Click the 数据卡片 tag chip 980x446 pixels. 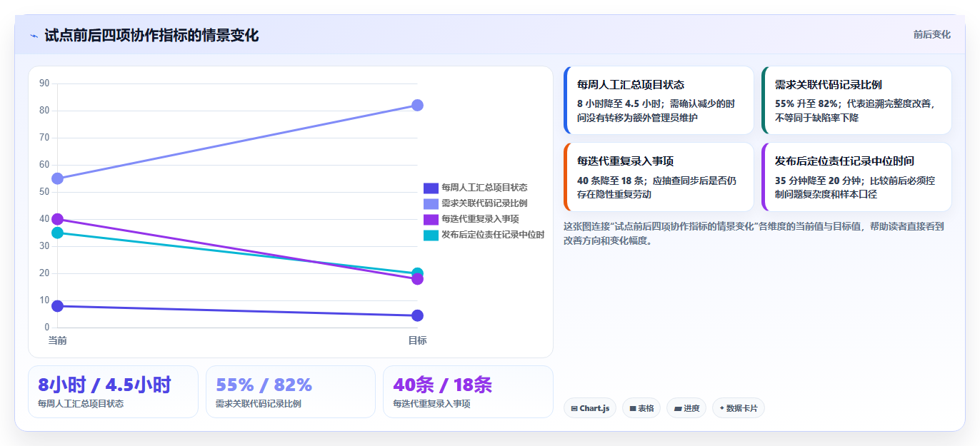point(739,408)
